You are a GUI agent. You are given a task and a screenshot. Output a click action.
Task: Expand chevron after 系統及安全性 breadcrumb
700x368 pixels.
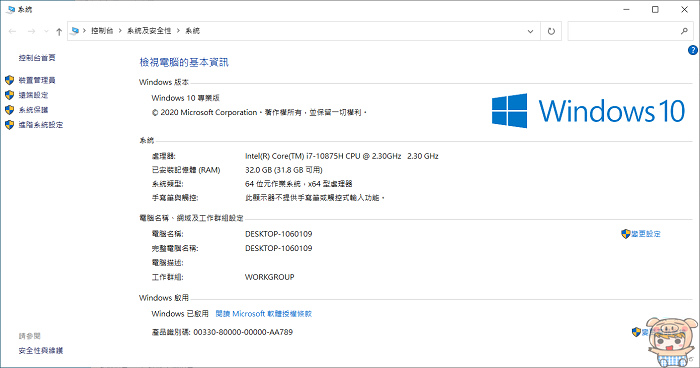tap(178, 31)
